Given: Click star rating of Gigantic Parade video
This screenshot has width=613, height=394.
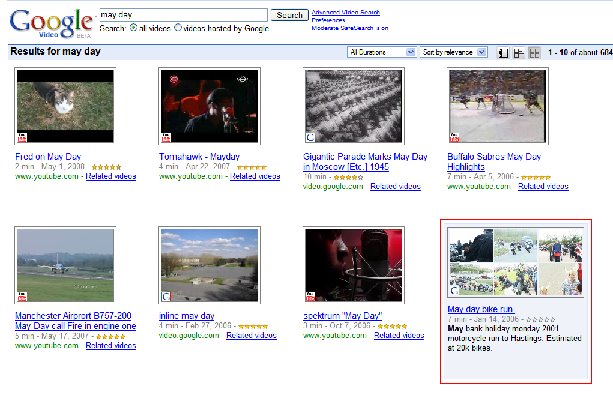Looking at the screenshot, I should [348, 177].
